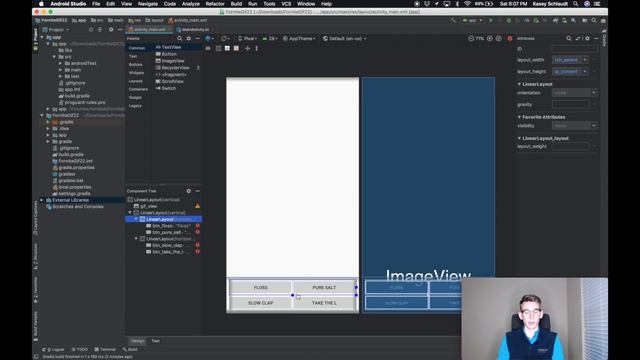This screenshot has height=360, width=640.
Task: Select RecyclerView in the palette
Action: click(172, 68)
